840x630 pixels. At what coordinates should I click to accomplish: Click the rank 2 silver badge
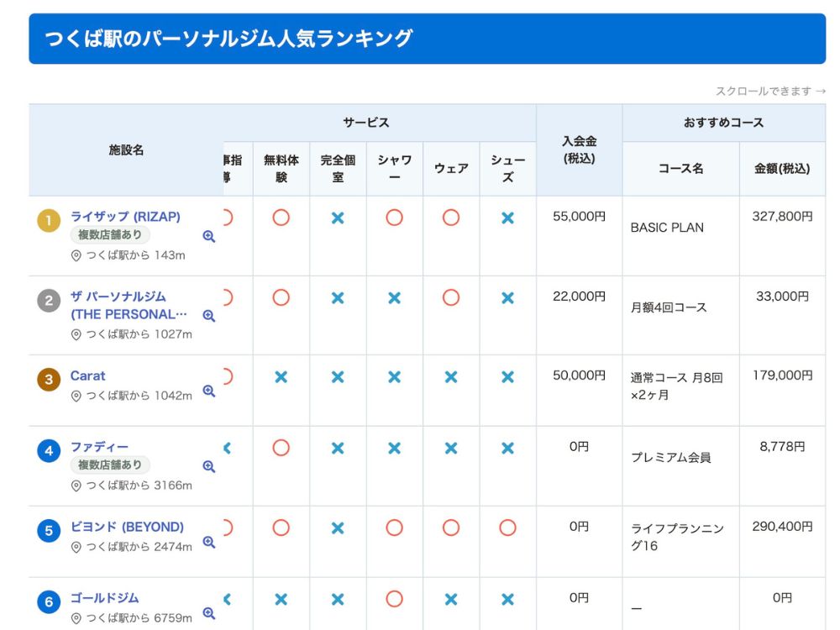pos(49,300)
